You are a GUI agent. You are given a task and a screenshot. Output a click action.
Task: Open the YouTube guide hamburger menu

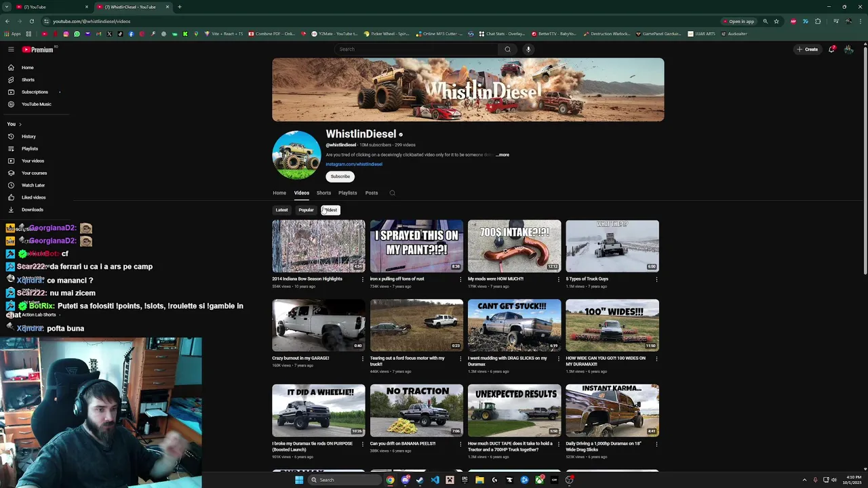coord(11,49)
